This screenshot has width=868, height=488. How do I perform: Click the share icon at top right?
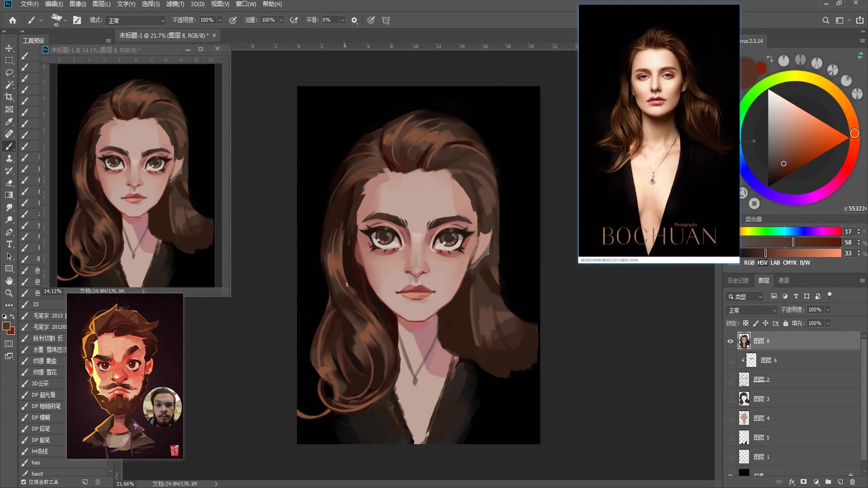click(859, 20)
